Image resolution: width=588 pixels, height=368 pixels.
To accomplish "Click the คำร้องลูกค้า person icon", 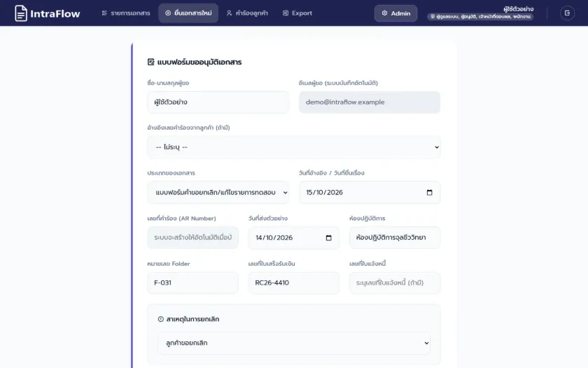I will 229,13.
